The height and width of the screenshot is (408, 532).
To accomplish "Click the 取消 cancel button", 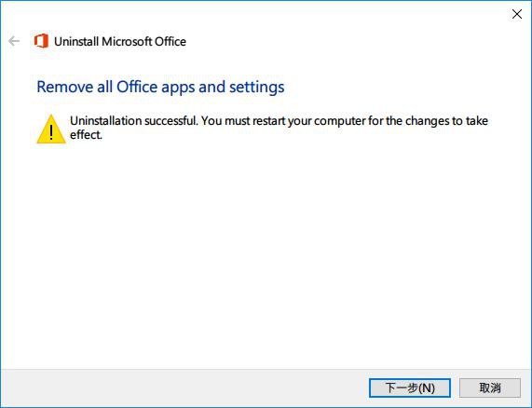I will (490, 388).
